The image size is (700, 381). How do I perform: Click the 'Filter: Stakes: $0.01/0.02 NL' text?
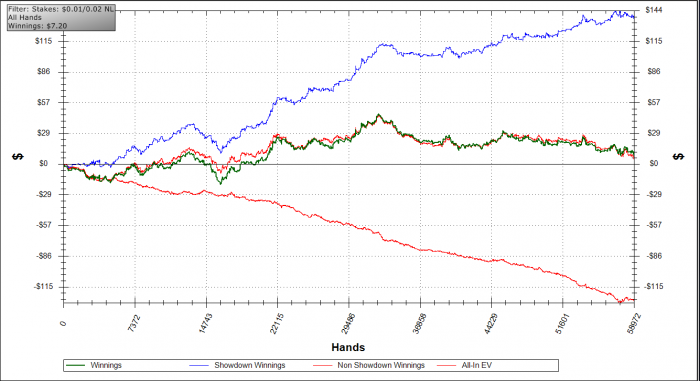coord(61,9)
